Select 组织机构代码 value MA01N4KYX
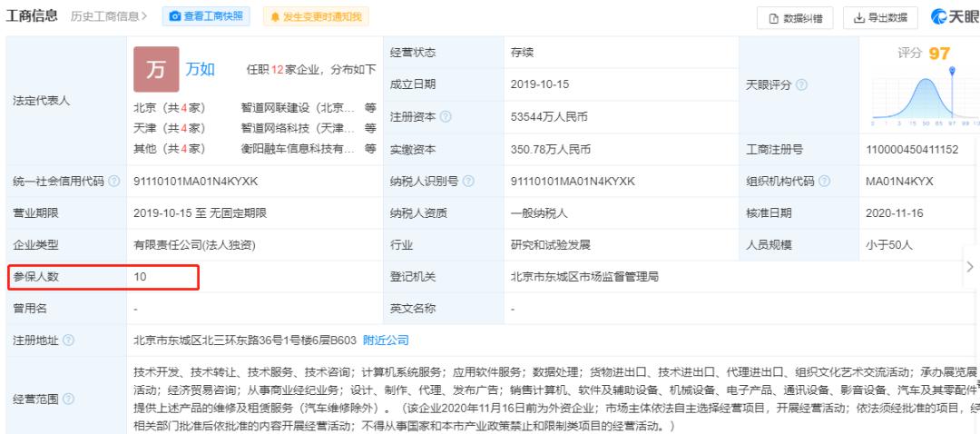 click(x=899, y=182)
